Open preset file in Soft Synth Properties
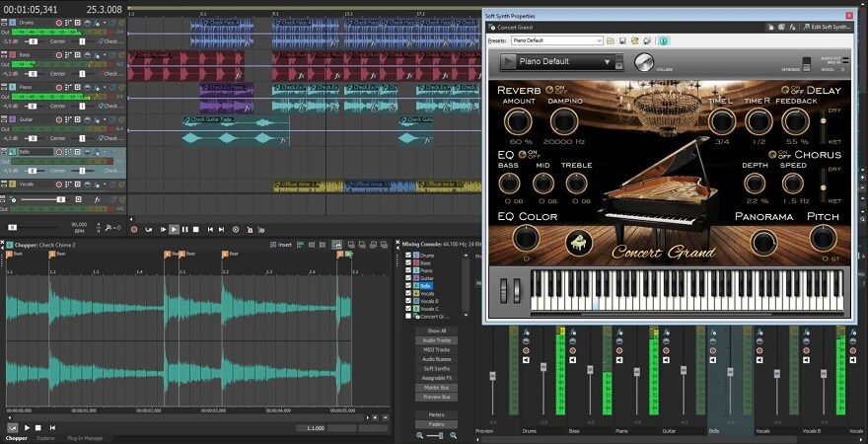 click(611, 40)
